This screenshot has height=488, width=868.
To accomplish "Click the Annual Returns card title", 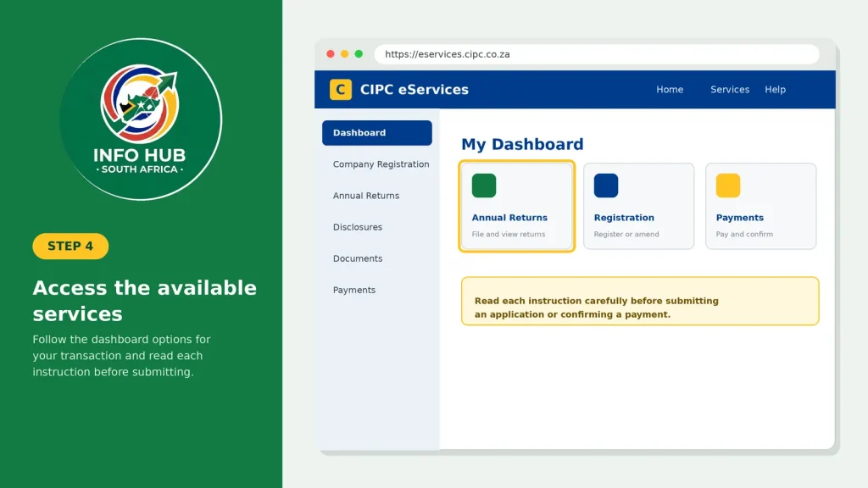I will [x=509, y=218].
